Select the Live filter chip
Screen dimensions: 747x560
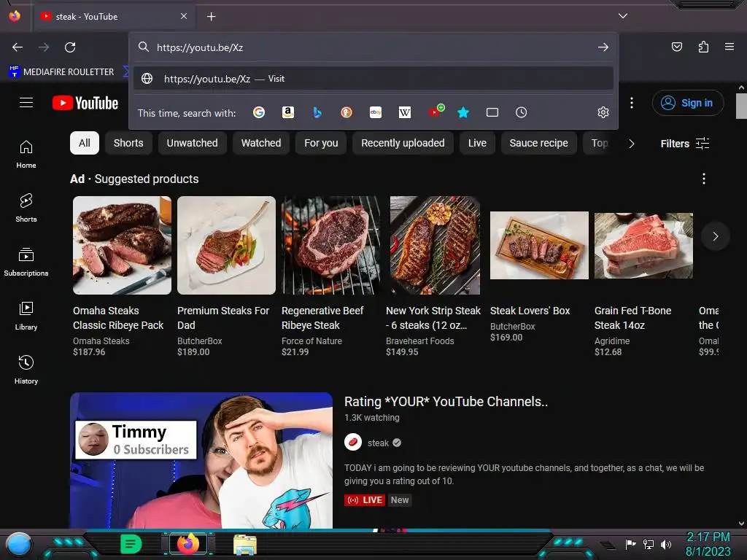tap(477, 143)
